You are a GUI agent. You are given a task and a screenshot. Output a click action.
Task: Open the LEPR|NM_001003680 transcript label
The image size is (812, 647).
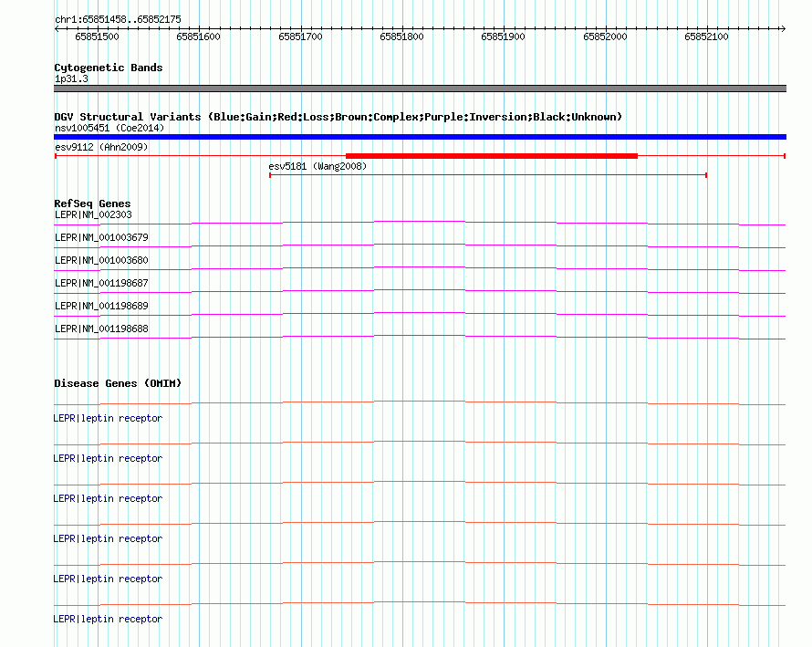tap(101, 260)
